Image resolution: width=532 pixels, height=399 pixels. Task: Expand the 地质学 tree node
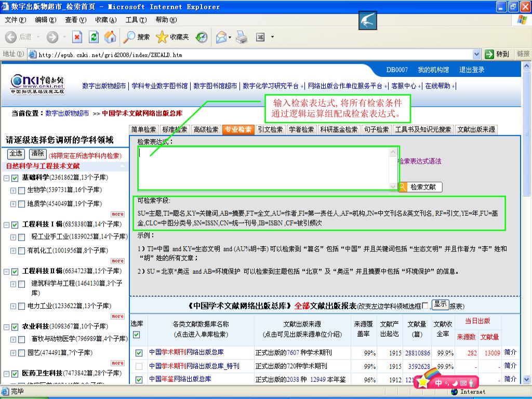tap(13, 204)
